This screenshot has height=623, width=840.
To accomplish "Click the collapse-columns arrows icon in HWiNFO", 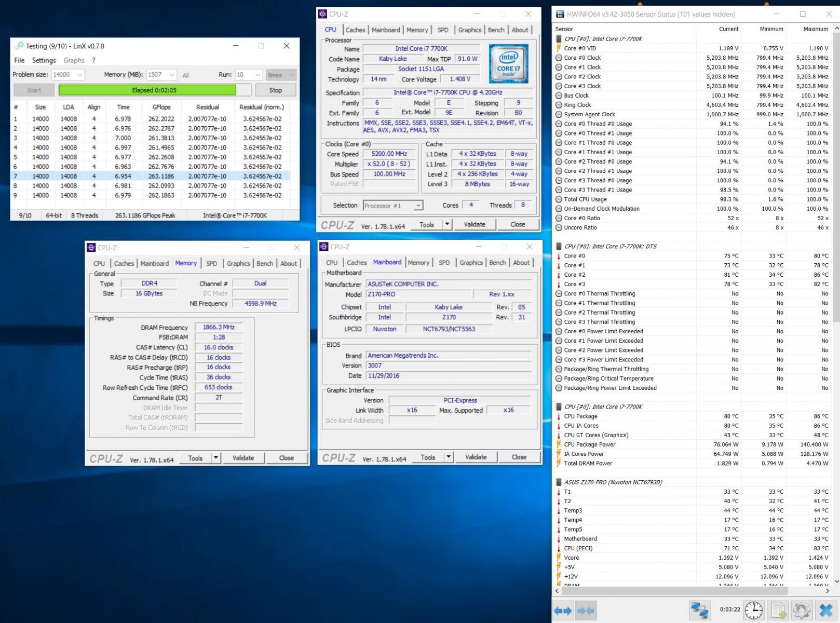I will pyautogui.click(x=586, y=611).
